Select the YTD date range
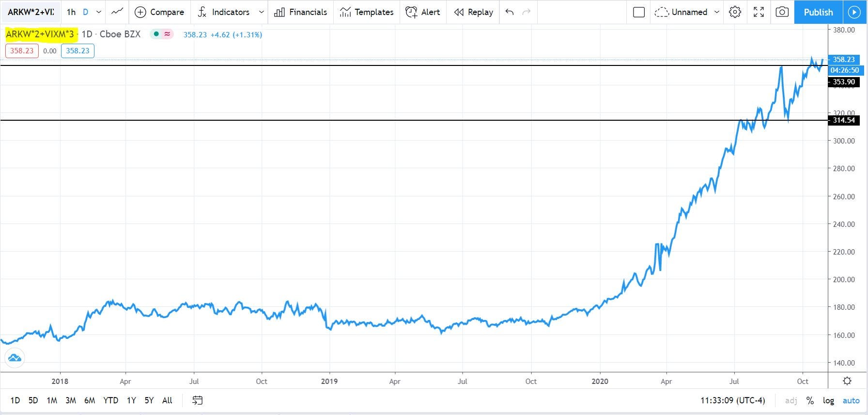 click(x=111, y=400)
